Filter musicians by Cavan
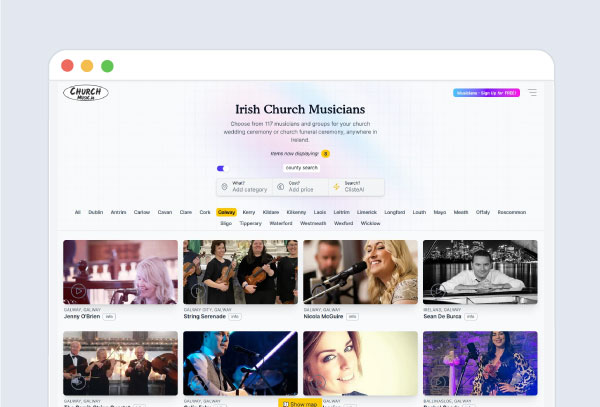The image size is (600, 407). click(x=165, y=212)
